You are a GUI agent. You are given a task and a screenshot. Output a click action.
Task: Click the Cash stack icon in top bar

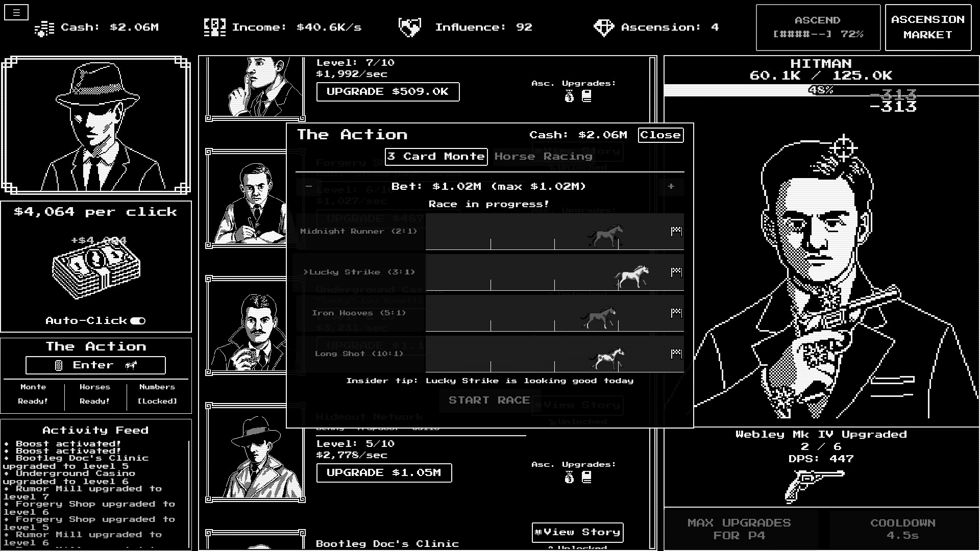44,28
